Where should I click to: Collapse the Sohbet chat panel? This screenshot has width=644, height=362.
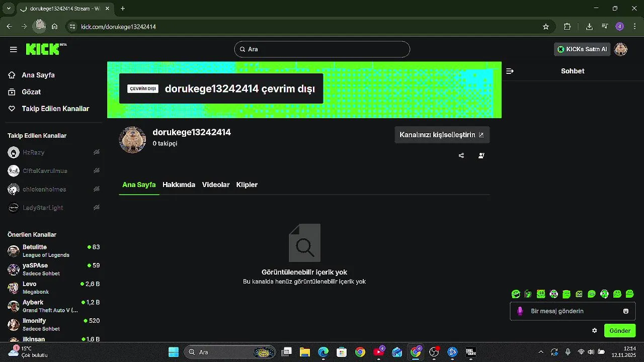pyautogui.click(x=510, y=71)
